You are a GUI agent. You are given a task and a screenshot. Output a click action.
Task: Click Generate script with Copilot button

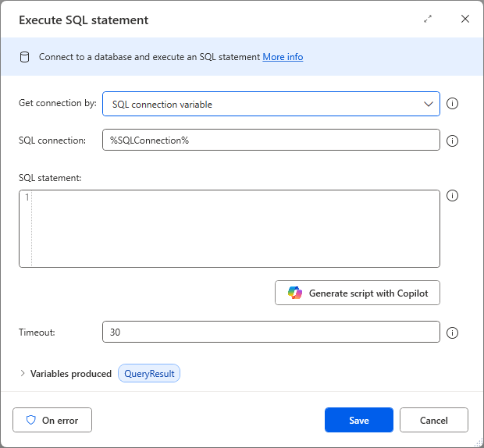tap(357, 293)
